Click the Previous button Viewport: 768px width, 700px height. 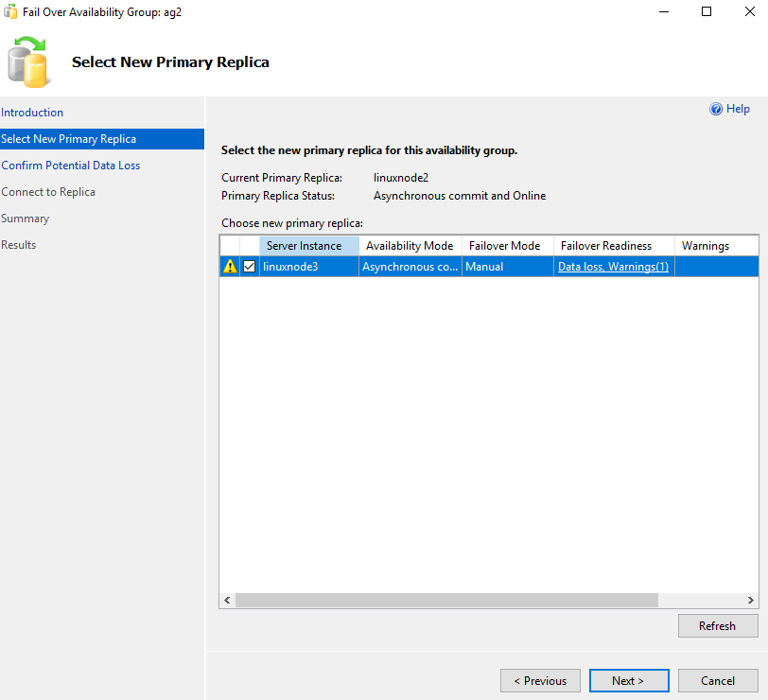(x=540, y=681)
